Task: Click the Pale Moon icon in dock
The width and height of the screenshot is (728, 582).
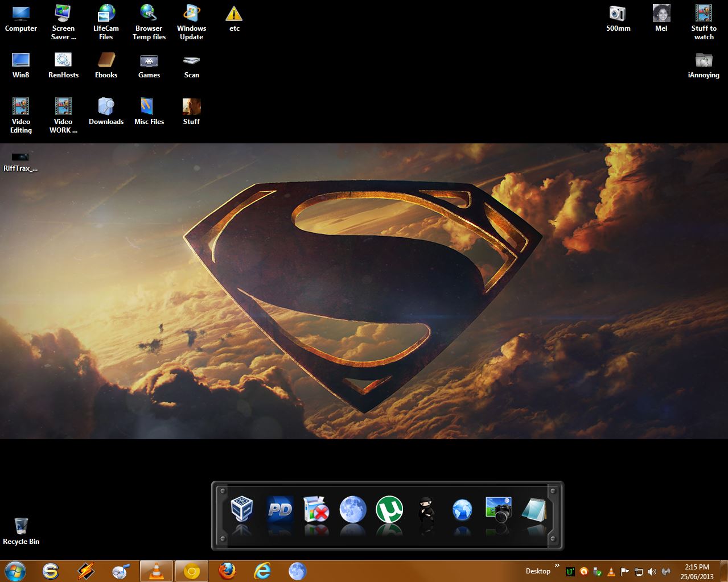Action: (x=353, y=509)
